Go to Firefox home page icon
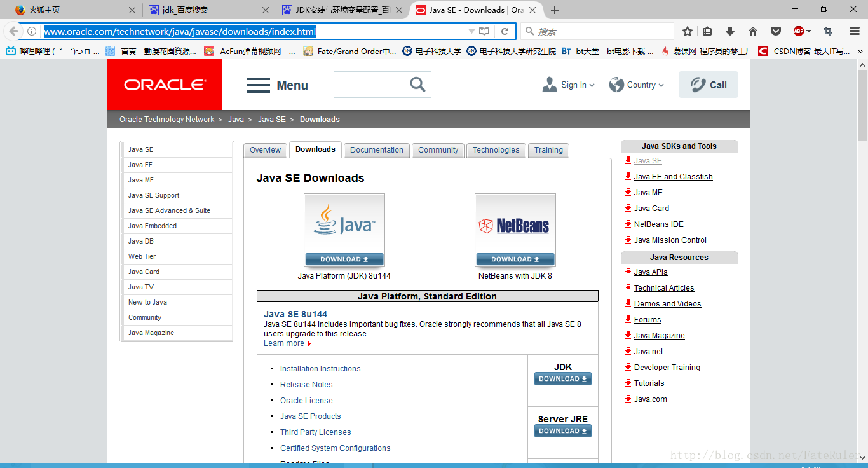 tap(753, 31)
